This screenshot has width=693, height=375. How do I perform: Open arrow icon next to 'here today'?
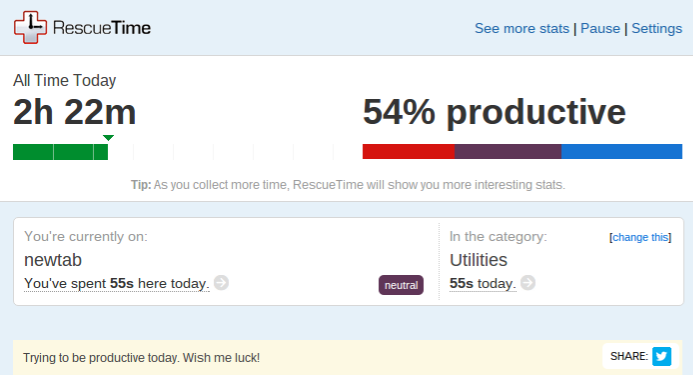click(x=221, y=283)
